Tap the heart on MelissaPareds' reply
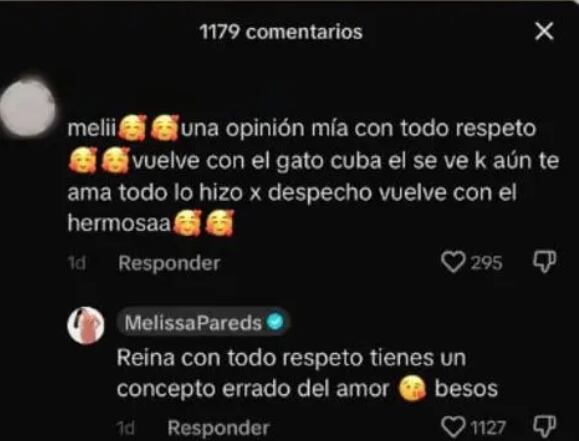 (x=453, y=427)
